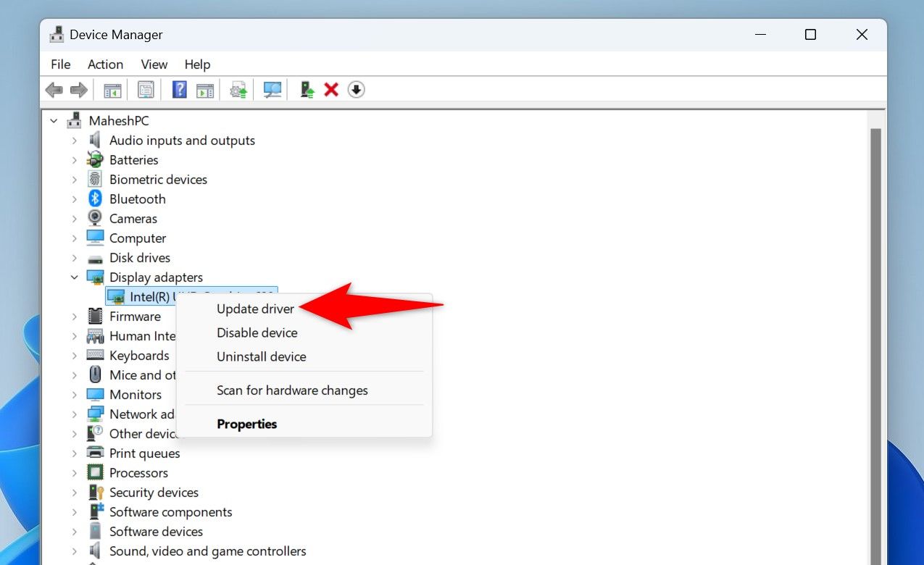Open the View menu
The image size is (924, 565).
click(154, 64)
